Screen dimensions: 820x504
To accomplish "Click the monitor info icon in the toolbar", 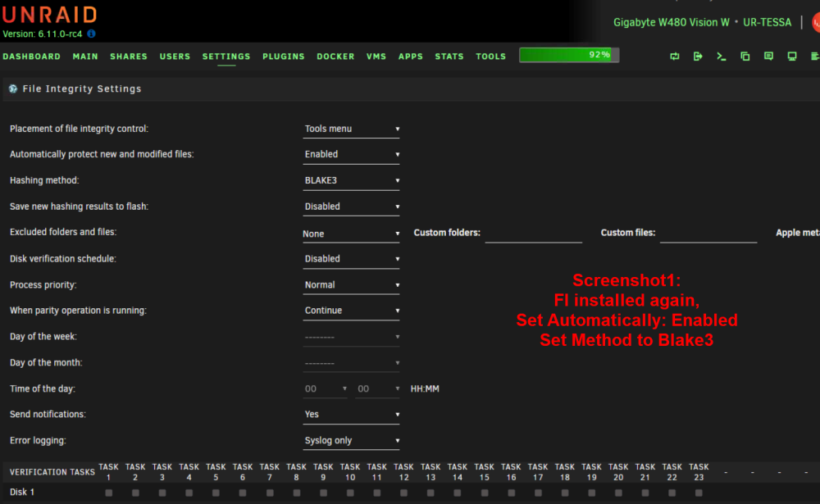I will [x=792, y=56].
